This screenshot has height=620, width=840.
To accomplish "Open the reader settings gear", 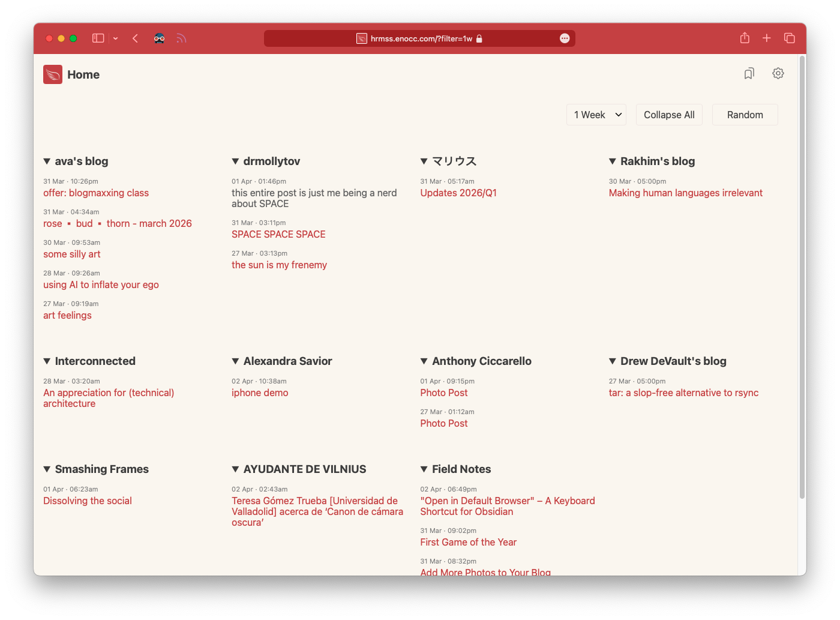I will pyautogui.click(x=778, y=73).
